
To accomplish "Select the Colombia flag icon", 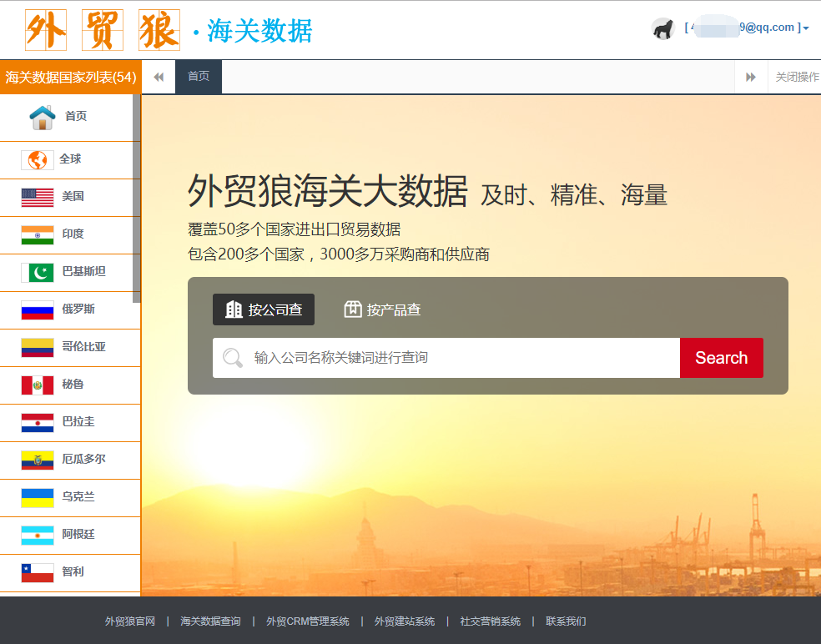I will tap(38, 348).
